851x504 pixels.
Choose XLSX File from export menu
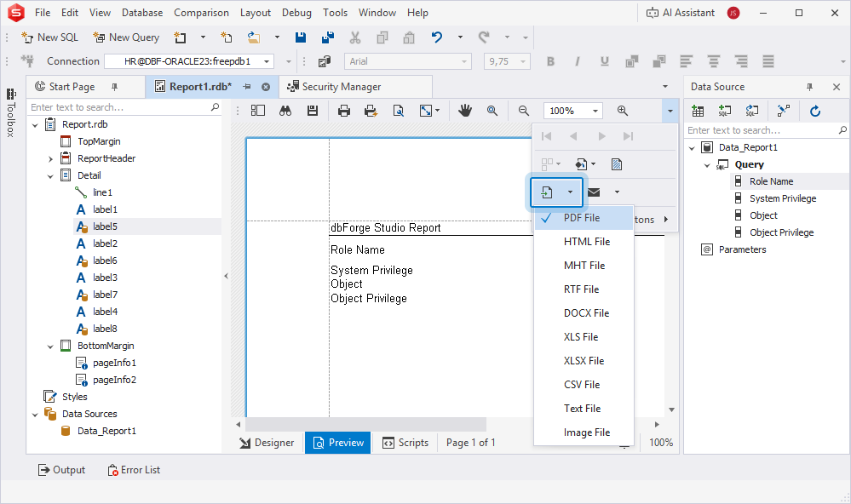584,361
